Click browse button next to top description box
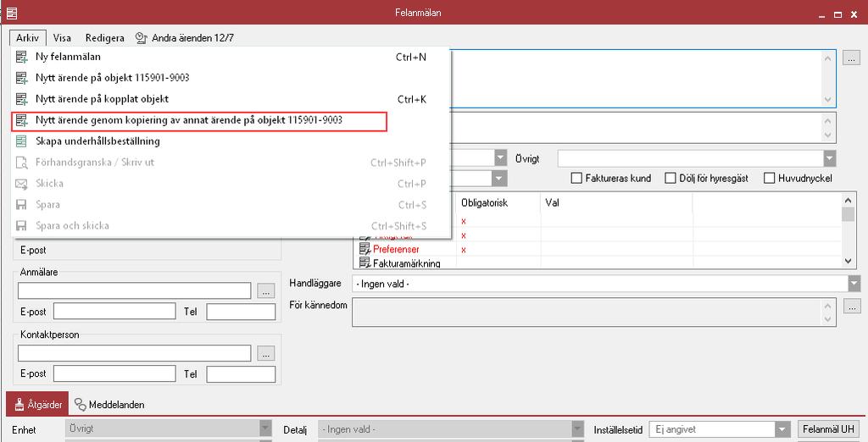 click(851, 58)
